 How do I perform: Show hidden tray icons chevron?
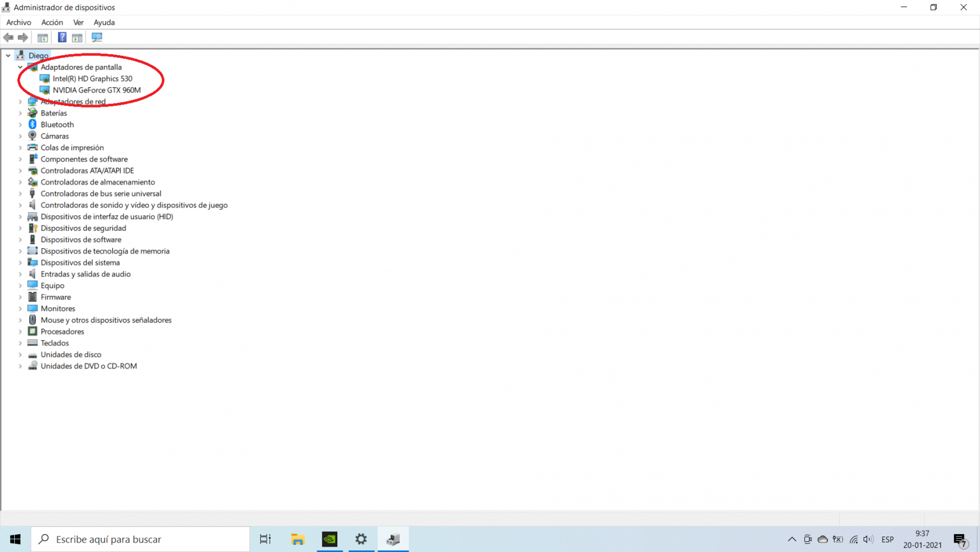point(792,540)
